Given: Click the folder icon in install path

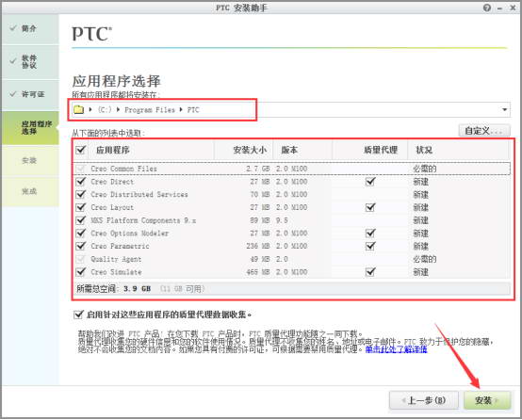Looking at the screenshot, I should (x=79, y=109).
